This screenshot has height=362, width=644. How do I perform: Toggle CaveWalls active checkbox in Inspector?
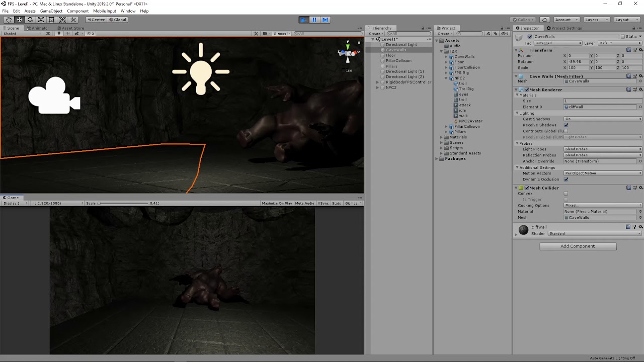(x=530, y=37)
